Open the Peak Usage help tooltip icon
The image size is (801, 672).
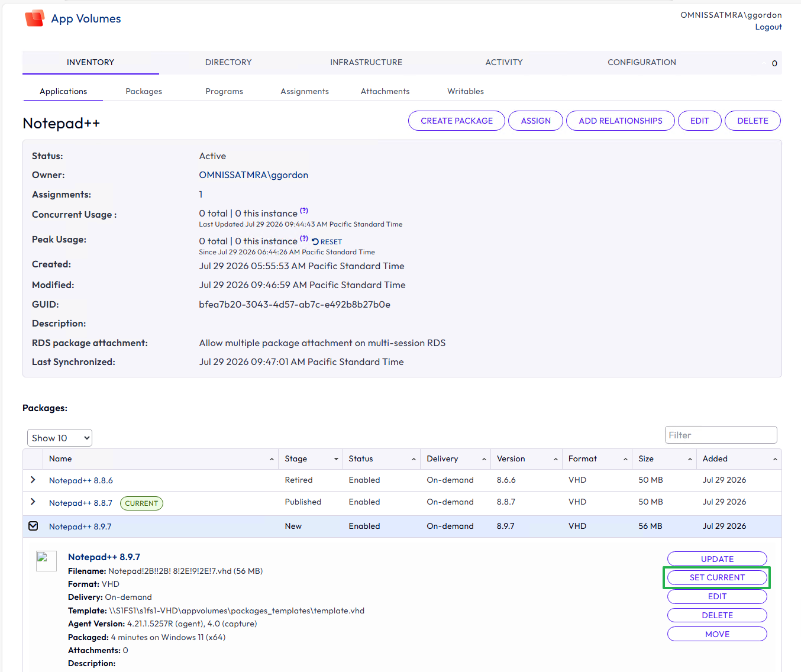(x=304, y=238)
